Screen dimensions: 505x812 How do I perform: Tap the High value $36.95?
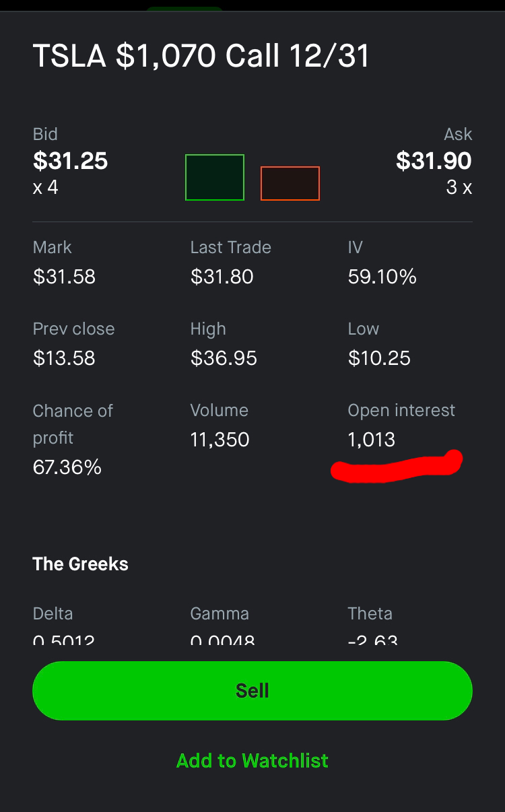click(x=224, y=358)
